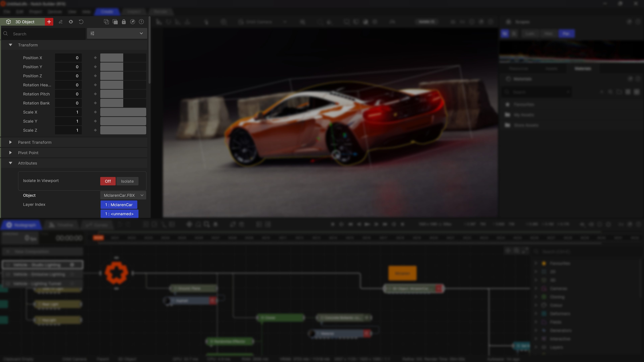Toggle the padlock lock icon
The height and width of the screenshot is (362, 644).
coord(124,22)
